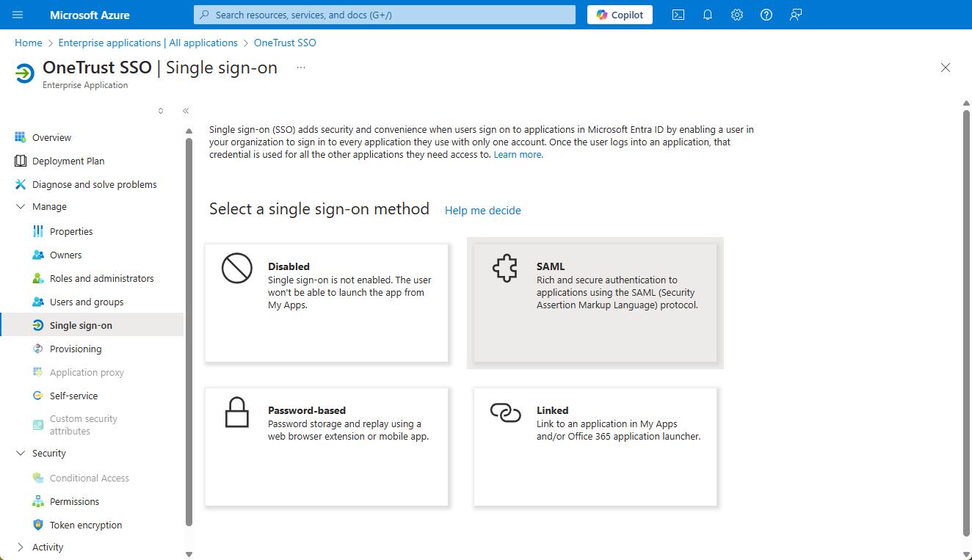972x560 pixels.
Task: Collapse the sidebar with the double chevron
Action: point(186,111)
